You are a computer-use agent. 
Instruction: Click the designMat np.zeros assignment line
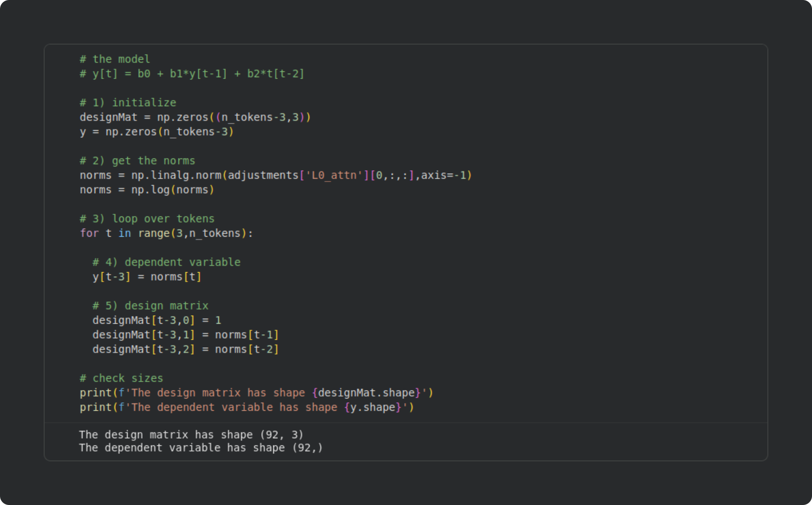coord(195,117)
